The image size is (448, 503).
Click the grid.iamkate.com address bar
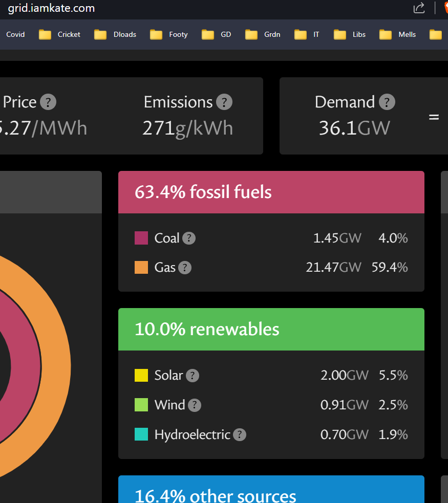(x=51, y=8)
